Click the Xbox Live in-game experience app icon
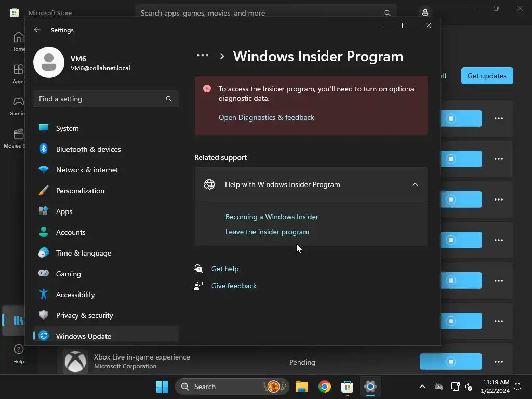The height and width of the screenshot is (399, 532). coord(75,362)
